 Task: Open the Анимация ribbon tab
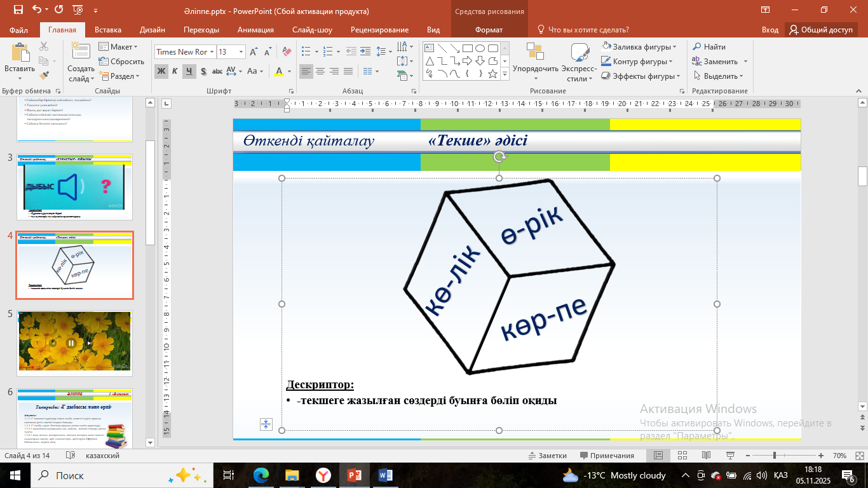255,30
